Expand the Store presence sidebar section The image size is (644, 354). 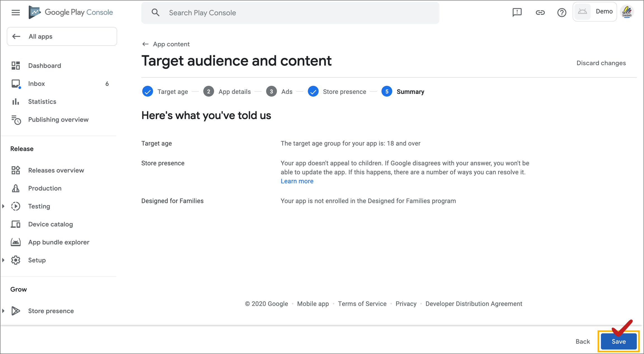4,311
